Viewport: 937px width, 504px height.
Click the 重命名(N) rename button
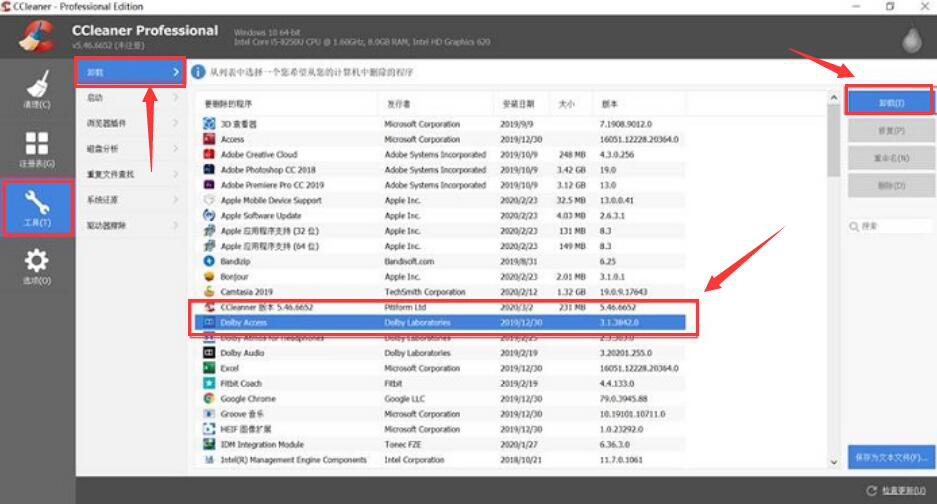[891, 158]
